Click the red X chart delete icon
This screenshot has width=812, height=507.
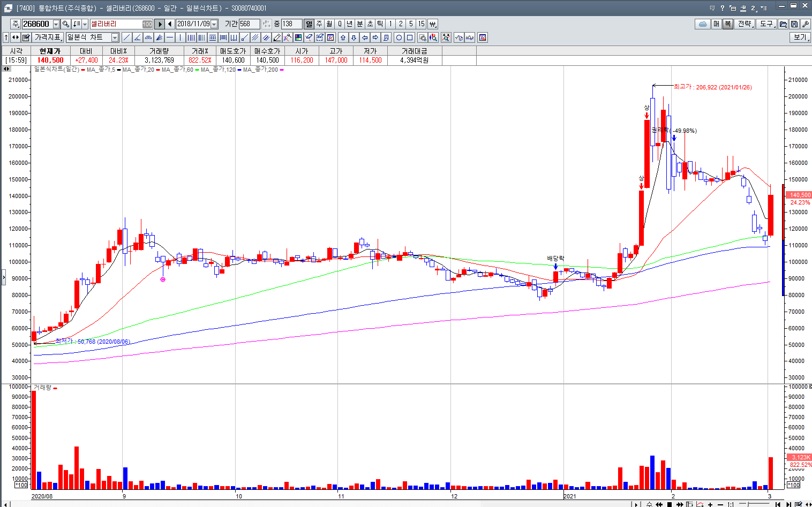330,37
